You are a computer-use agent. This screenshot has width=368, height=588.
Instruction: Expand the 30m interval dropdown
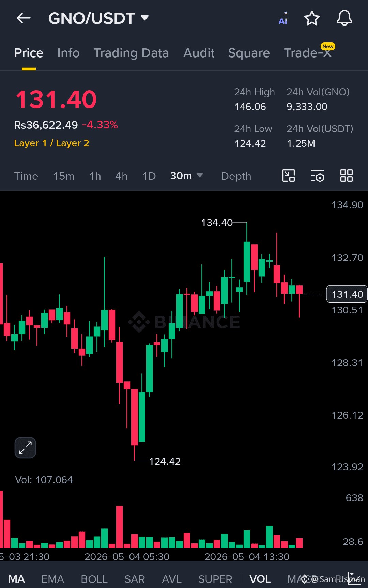pyautogui.click(x=186, y=176)
